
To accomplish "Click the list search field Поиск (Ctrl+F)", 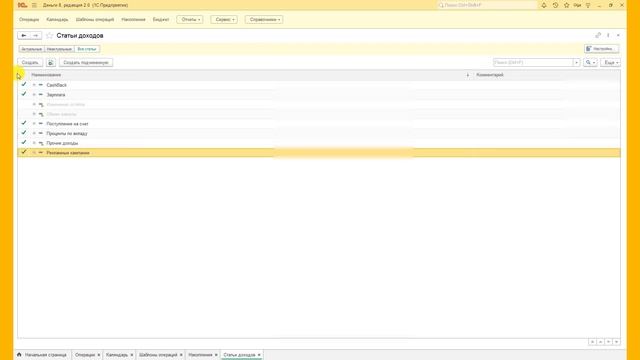I will (x=533, y=62).
